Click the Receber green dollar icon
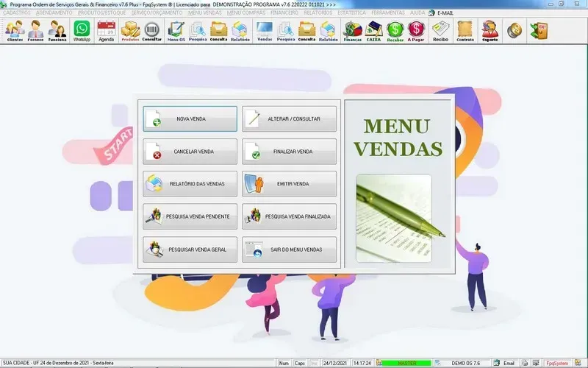Viewport: 588px width, 368px height. click(395, 30)
